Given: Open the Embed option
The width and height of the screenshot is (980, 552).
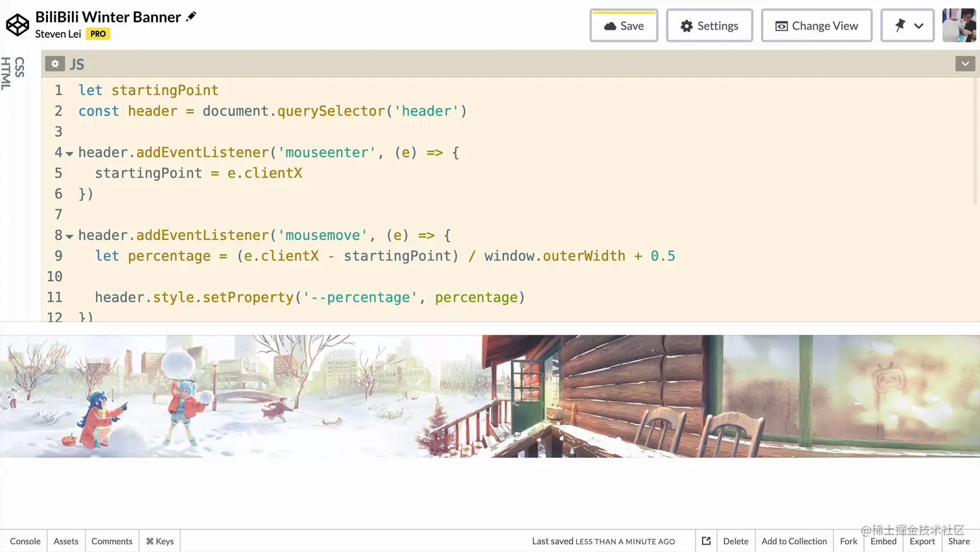Looking at the screenshot, I should coord(883,541).
